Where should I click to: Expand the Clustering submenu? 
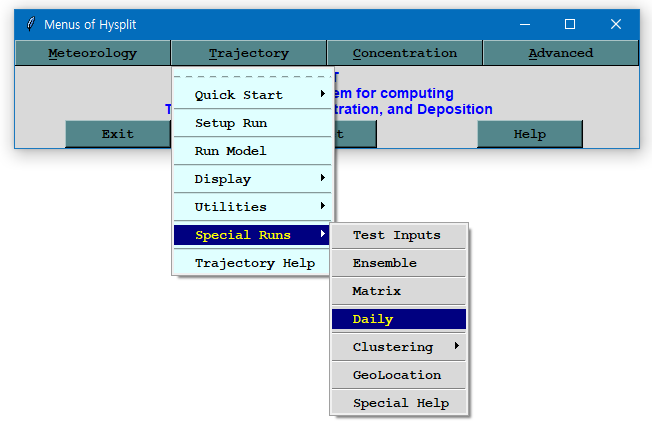point(399,347)
